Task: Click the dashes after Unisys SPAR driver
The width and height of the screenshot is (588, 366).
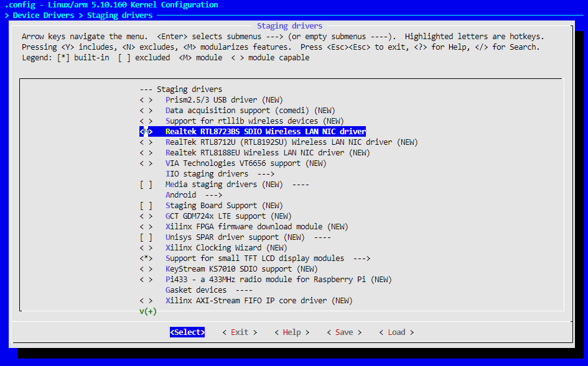Action: point(322,237)
